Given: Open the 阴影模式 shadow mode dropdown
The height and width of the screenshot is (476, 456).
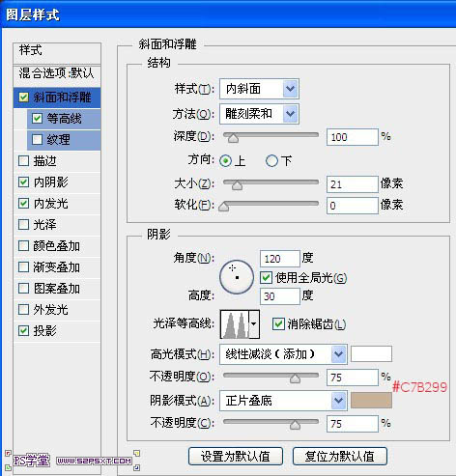Looking at the screenshot, I should (x=283, y=401).
